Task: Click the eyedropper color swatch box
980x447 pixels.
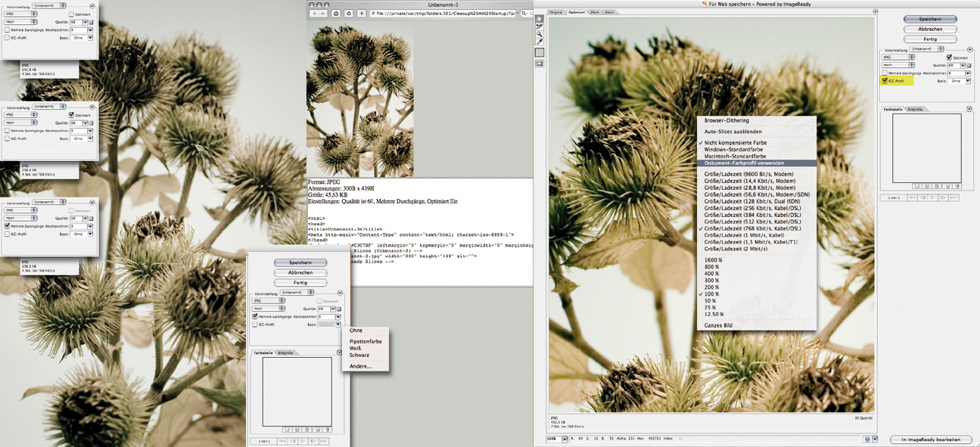Action: click(x=540, y=53)
